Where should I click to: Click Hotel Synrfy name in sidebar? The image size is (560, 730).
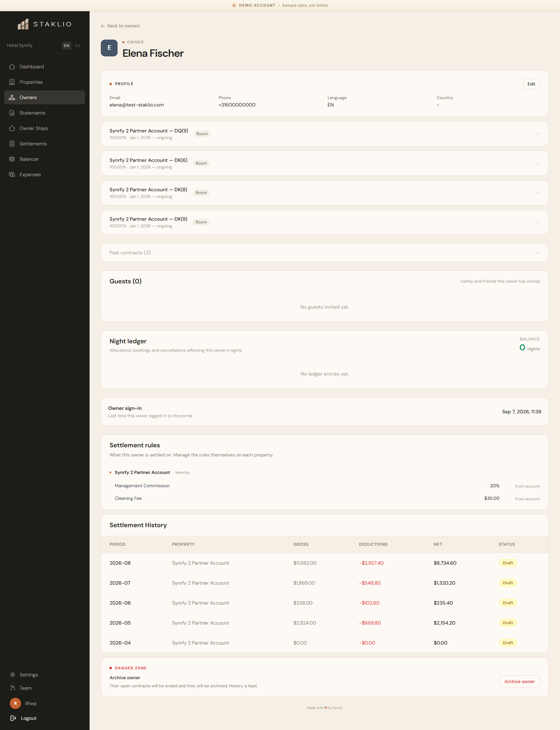(x=20, y=46)
